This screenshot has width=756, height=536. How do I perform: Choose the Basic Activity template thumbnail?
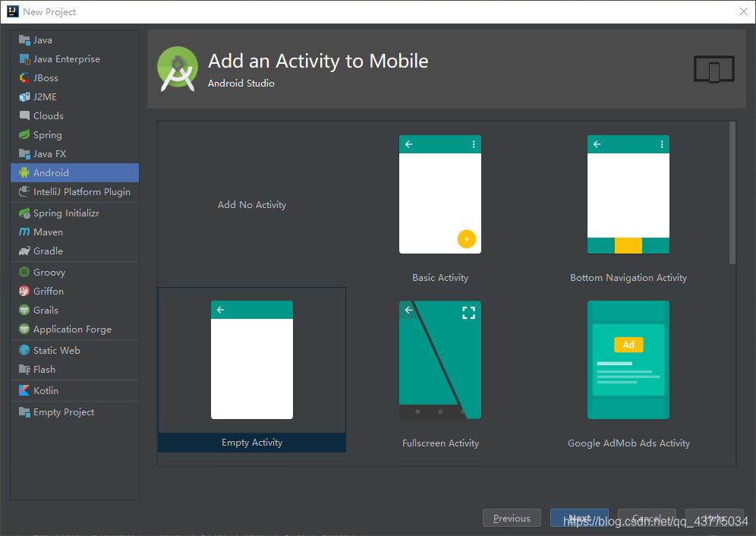(440, 194)
